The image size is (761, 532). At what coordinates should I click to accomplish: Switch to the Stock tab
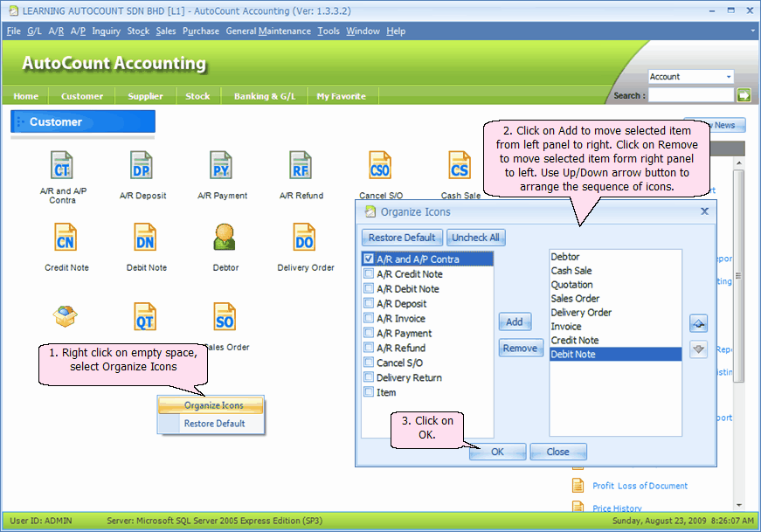(197, 96)
